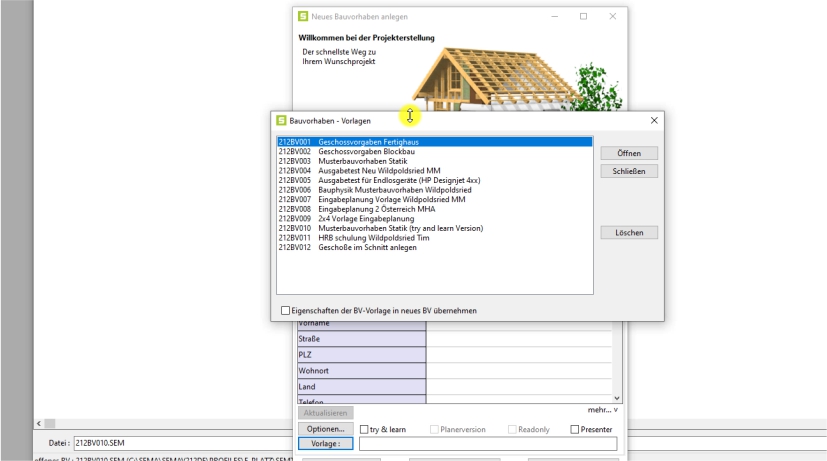Viewport: 827px width, 461px height.
Task: Enable Eigenschaften der BV-Vorlage übernehmen checkbox
Action: point(287,311)
